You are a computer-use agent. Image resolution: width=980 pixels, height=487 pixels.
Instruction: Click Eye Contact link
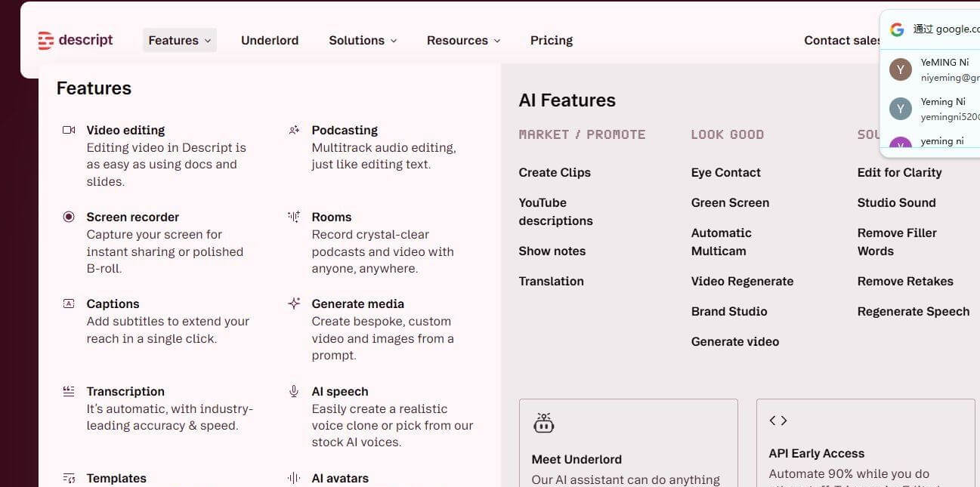[725, 172]
